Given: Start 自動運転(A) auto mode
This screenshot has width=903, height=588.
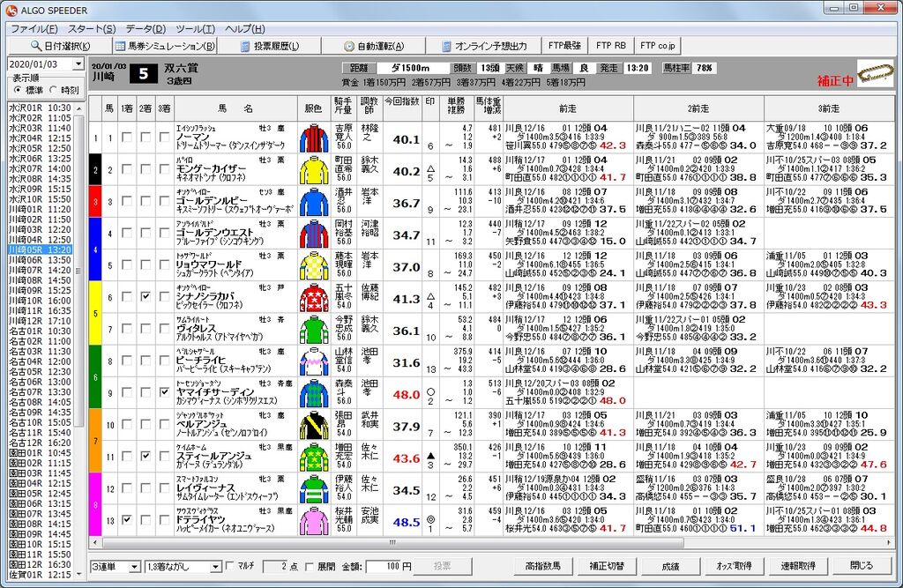Looking at the screenshot, I should [x=374, y=46].
